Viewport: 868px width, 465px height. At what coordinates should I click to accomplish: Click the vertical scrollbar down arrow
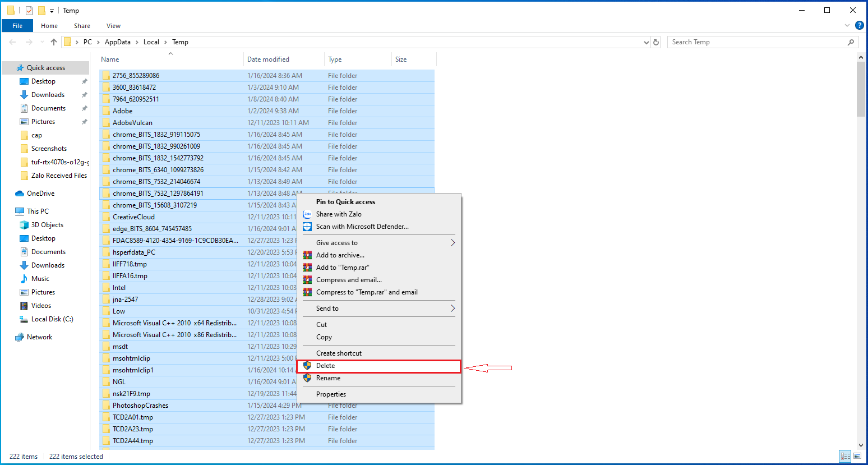[861, 445]
